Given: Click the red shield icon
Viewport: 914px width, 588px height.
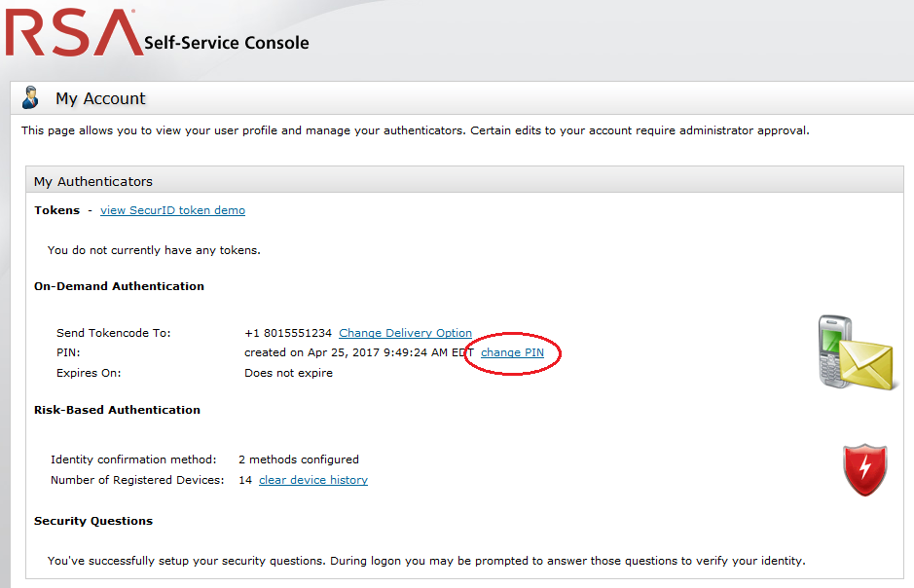Looking at the screenshot, I should tap(864, 469).
